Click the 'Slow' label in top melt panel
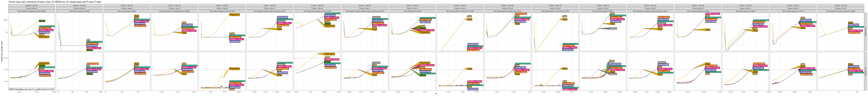 pos(136,16)
